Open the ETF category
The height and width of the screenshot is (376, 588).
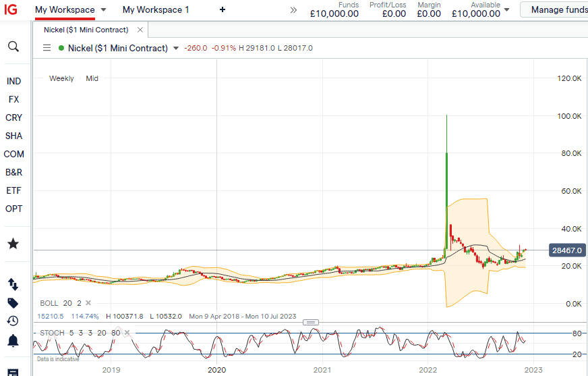[x=13, y=190]
